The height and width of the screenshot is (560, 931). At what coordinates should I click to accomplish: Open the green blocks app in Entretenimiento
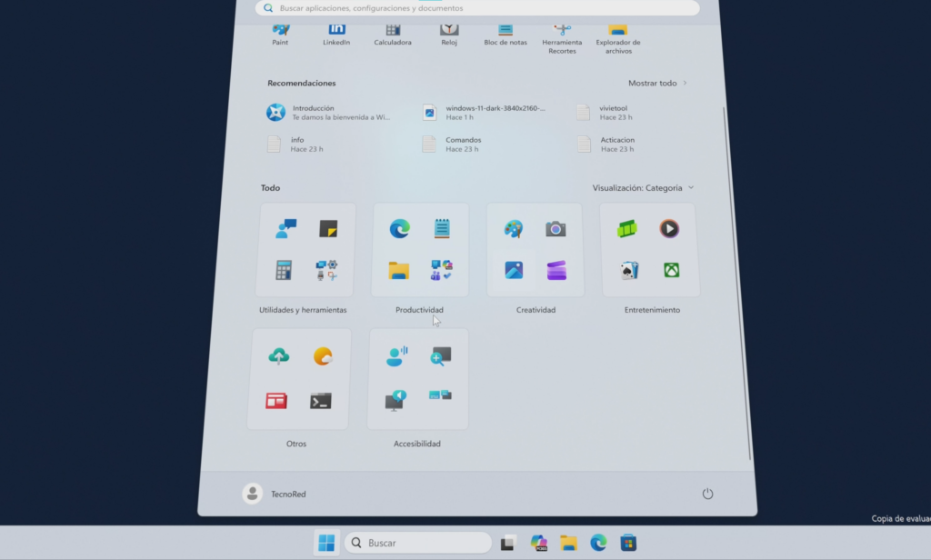point(627,228)
